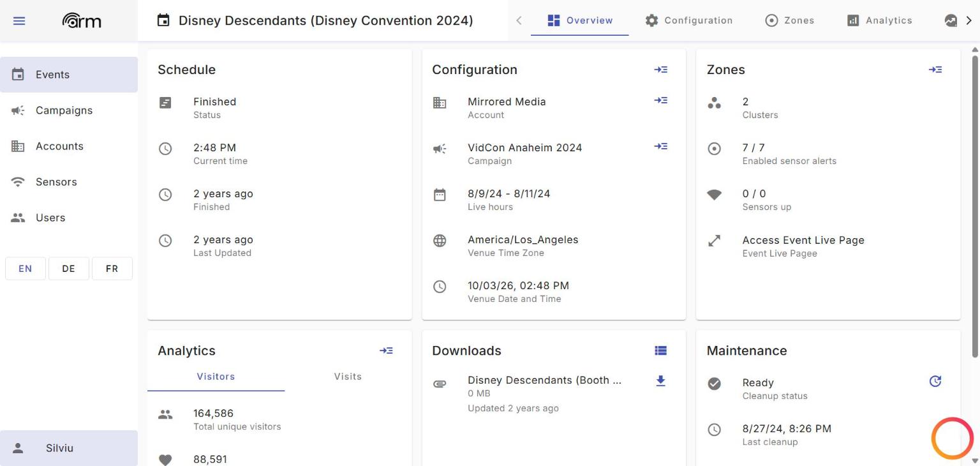Select the Visitors analytics tab
980x466 pixels.
216,377
